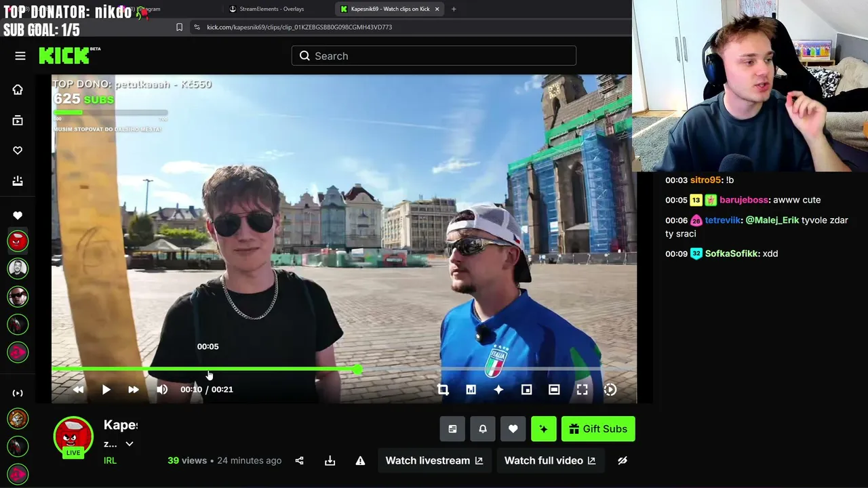Play the clip
The width and height of the screenshot is (868, 488).
(x=106, y=390)
